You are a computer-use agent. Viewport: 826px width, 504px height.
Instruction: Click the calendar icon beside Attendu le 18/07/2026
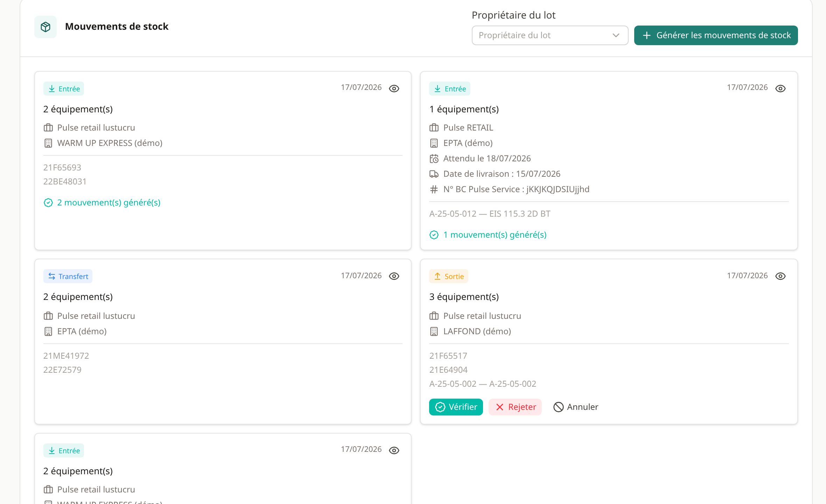434,159
